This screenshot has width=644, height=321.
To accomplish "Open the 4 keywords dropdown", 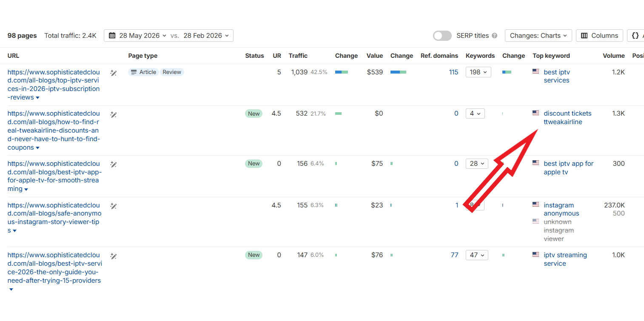I will click(475, 114).
